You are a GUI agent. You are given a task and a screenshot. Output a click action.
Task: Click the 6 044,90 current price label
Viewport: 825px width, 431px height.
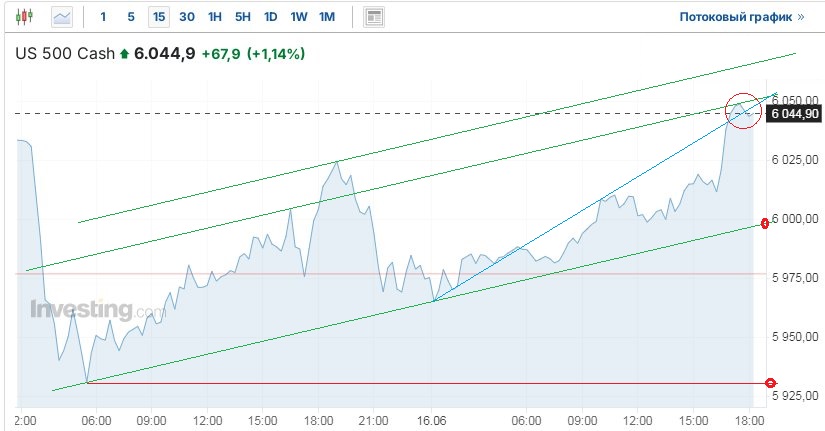(793, 114)
